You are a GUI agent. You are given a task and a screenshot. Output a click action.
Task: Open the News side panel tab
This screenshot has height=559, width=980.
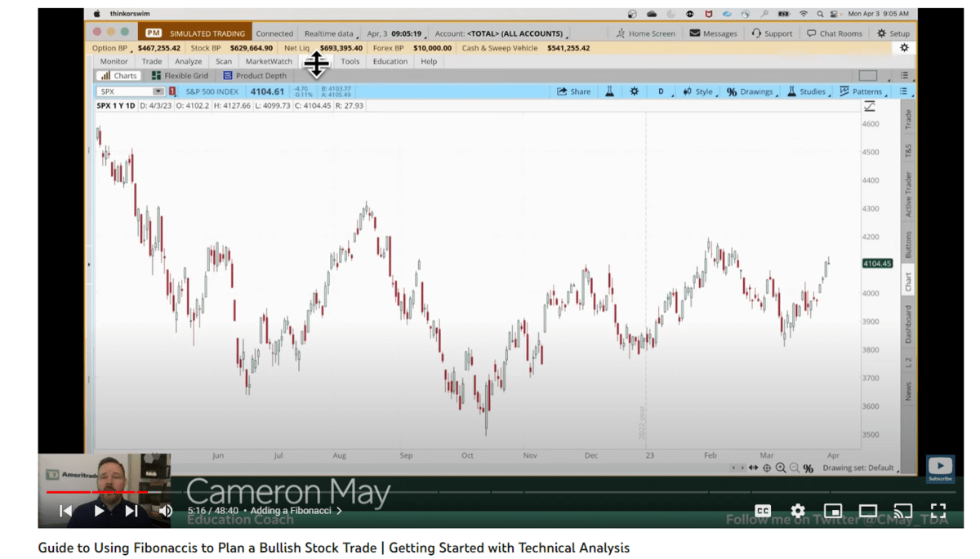point(908,392)
